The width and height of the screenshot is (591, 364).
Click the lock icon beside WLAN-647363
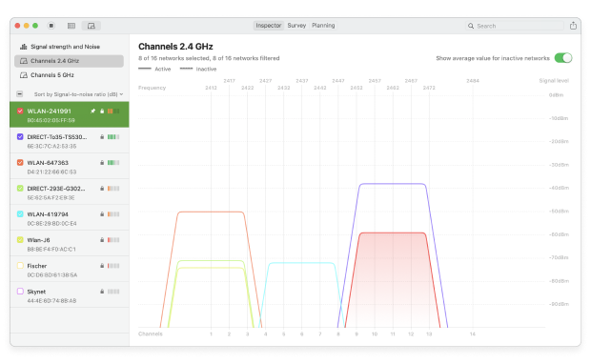(x=102, y=163)
